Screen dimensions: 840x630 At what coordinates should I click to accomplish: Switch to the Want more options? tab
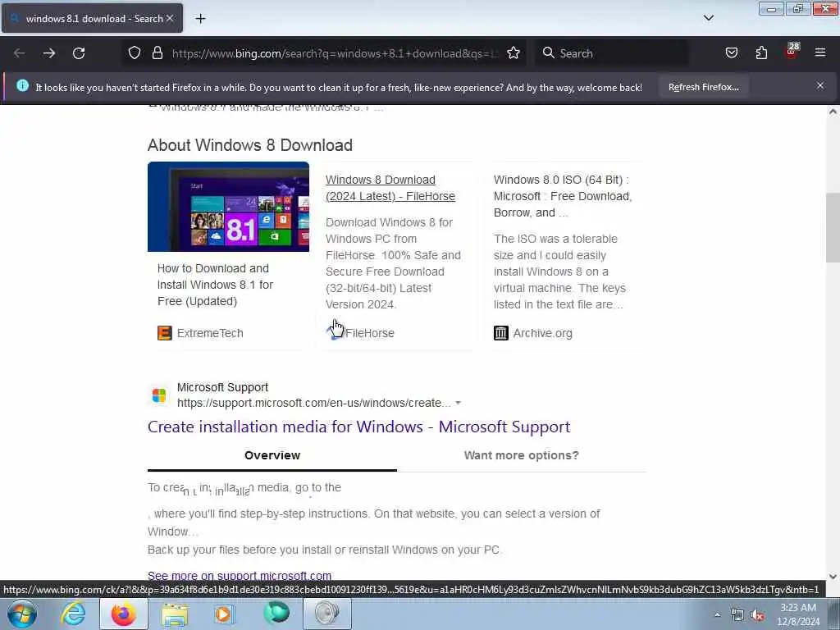tap(521, 455)
